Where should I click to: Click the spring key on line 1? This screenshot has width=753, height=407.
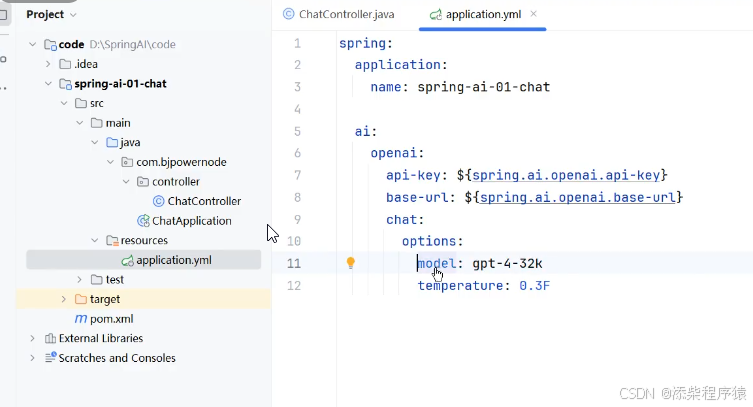363,44
